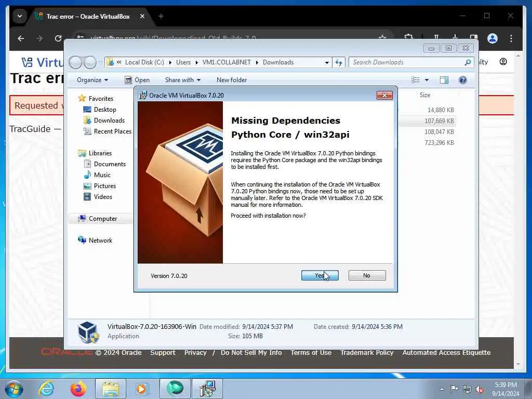Select Users in the address path
Image resolution: width=532 pixels, height=399 pixels.
(x=183, y=62)
